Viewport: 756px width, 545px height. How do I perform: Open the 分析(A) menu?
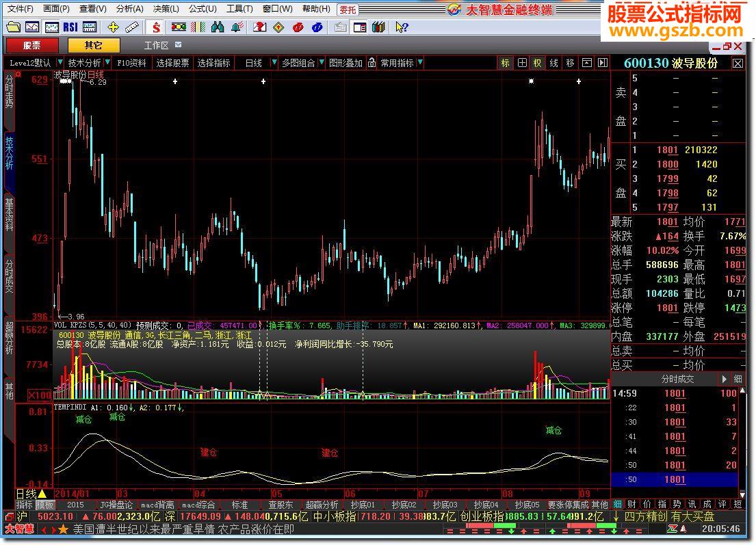point(130,9)
